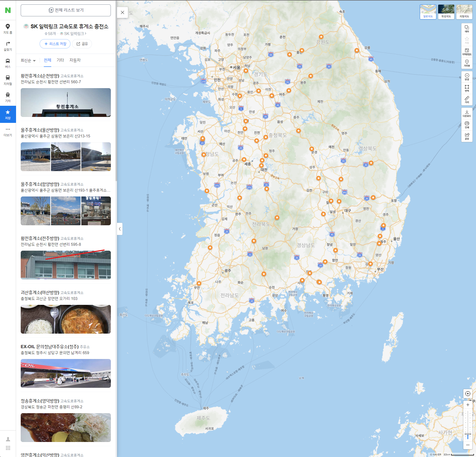View the 괴산휴게소 stew food photo

(x=66, y=319)
